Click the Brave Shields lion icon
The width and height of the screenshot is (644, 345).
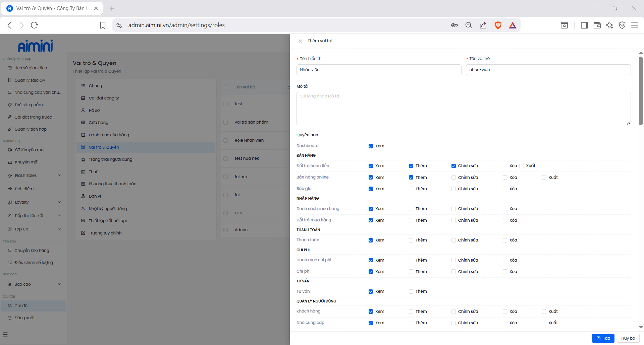[498, 25]
